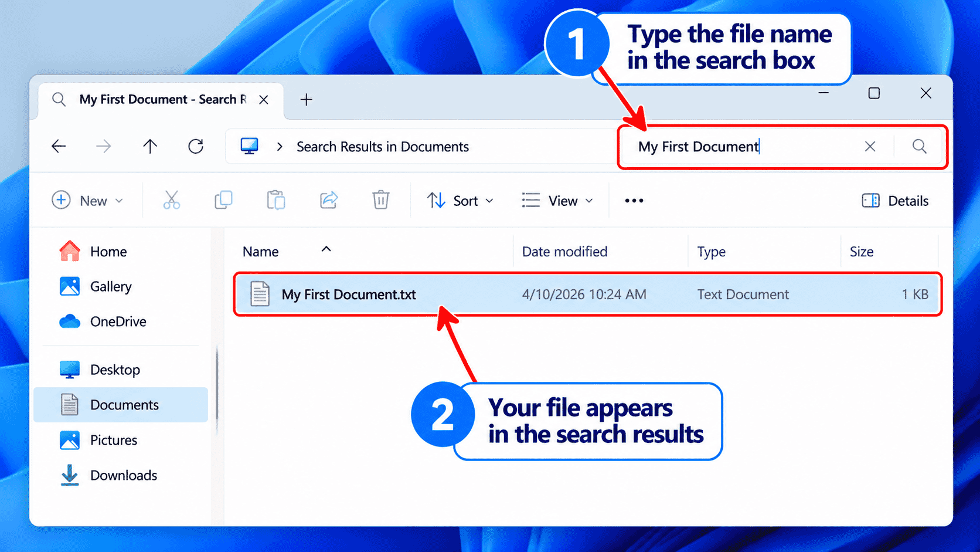Click the magnifier search button
The width and height of the screenshot is (980, 552).
click(919, 146)
